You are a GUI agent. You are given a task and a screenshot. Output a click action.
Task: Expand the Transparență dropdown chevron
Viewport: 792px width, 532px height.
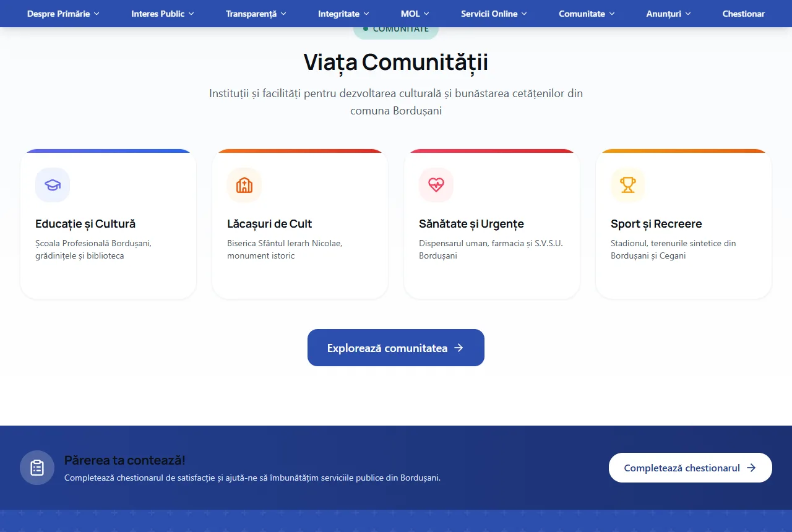click(283, 14)
